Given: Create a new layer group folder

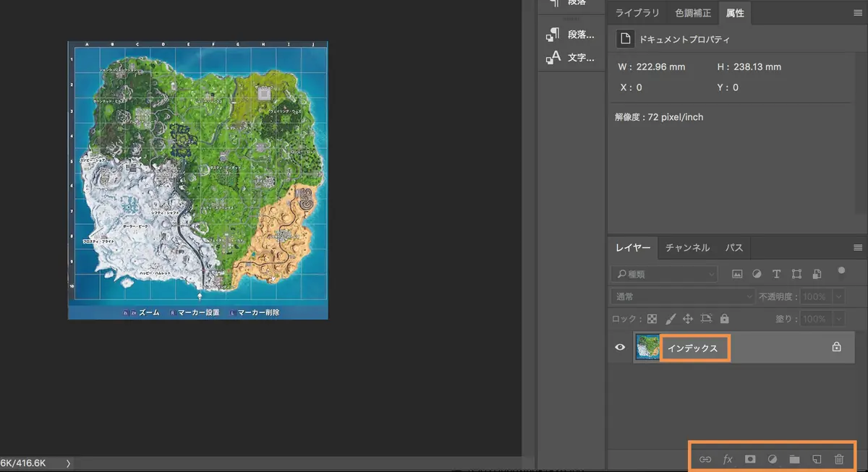Looking at the screenshot, I should [x=794, y=459].
